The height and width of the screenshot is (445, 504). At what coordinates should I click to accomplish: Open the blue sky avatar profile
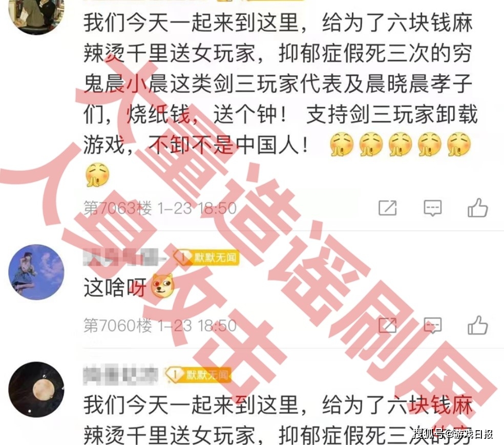(x=36, y=272)
